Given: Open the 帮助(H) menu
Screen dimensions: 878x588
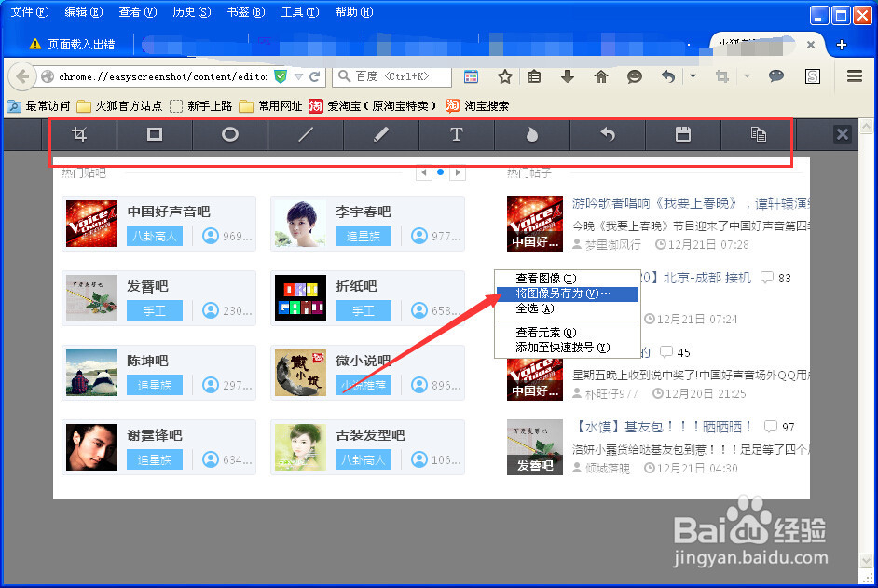Looking at the screenshot, I should [354, 12].
